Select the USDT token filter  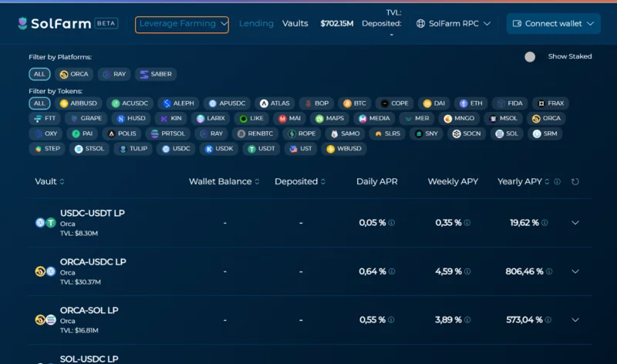pos(261,149)
